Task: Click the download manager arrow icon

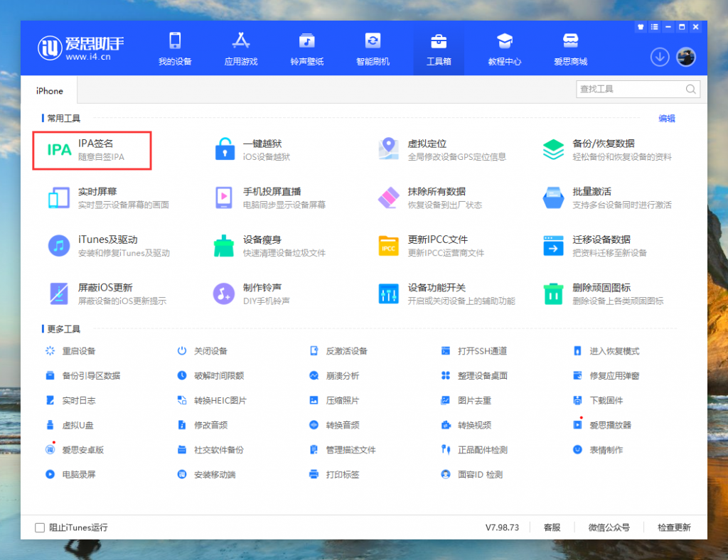Action: tap(660, 57)
